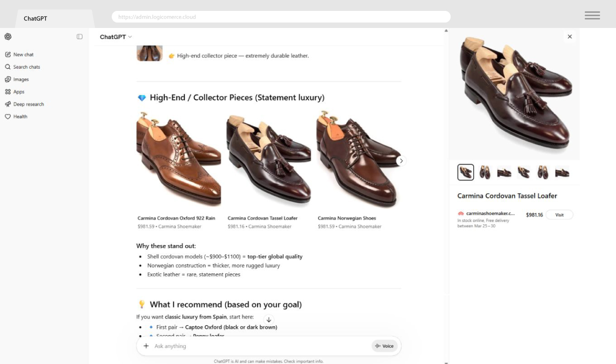Open Search chats
The image size is (616, 364).
27,67
